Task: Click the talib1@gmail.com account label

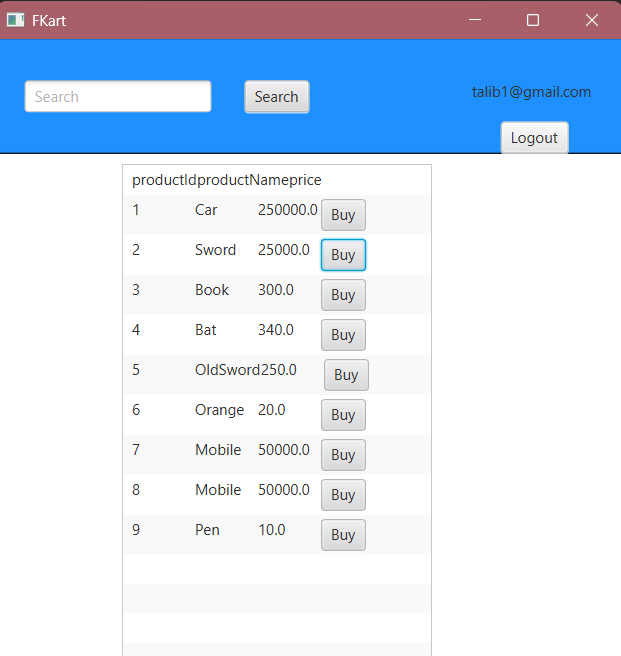Action: coord(531,92)
